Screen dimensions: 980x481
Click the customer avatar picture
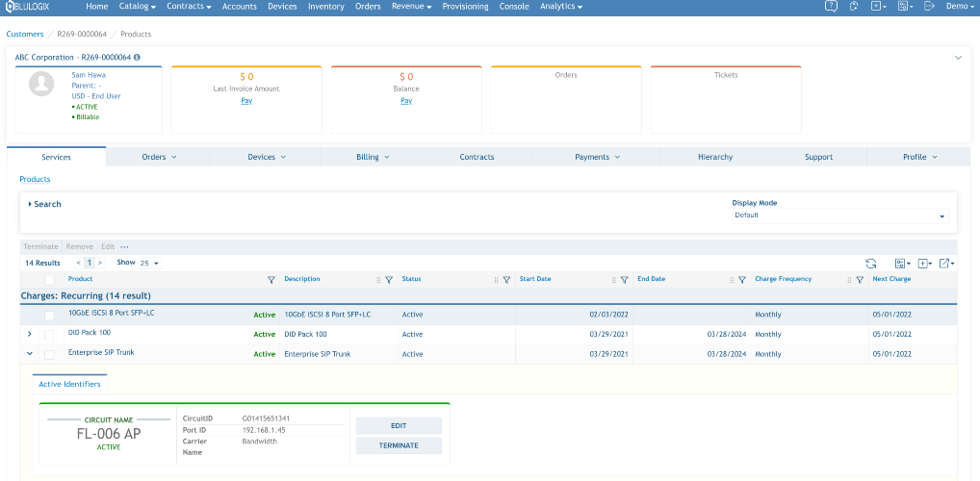tap(41, 83)
